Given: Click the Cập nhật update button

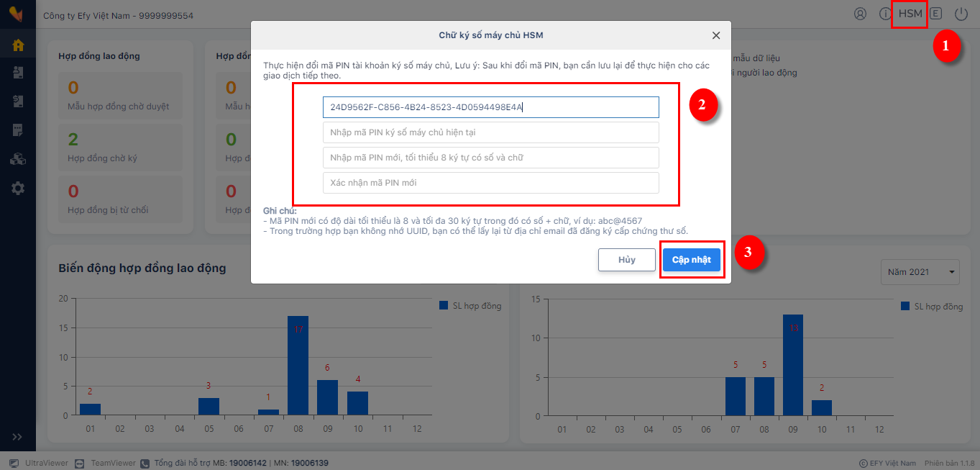Looking at the screenshot, I should tap(692, 260).
